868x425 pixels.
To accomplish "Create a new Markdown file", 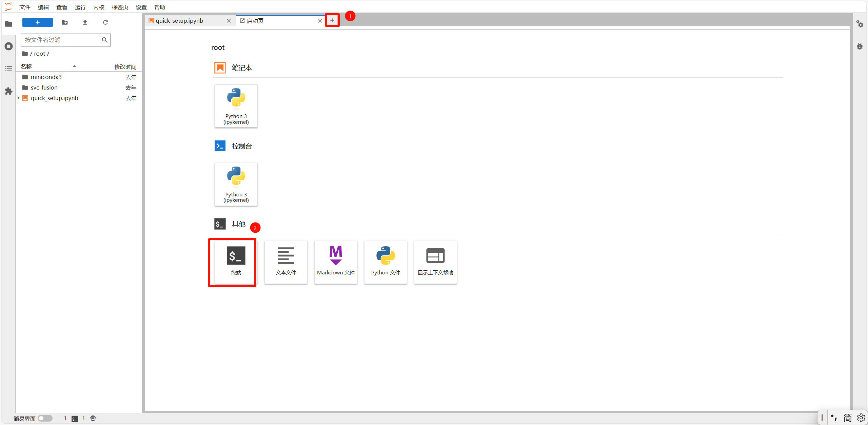I will click(x=335, y=262).
